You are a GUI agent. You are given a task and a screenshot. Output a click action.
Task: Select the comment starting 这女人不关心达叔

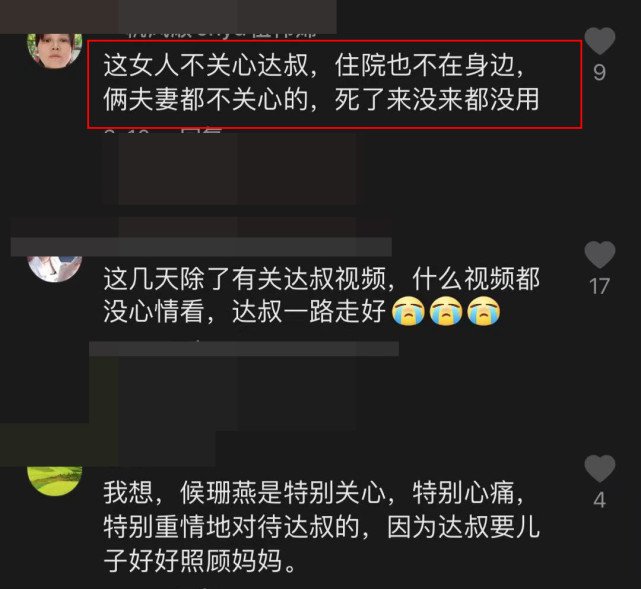[x=321, y=83]
